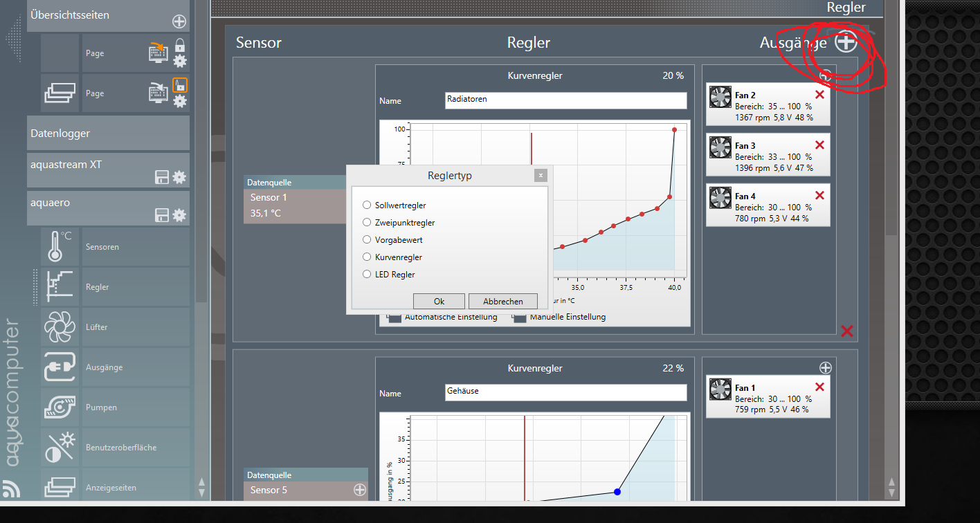This screenshot has width=980, height=523.
Task: Choose Kurvenregler controller type
Action: click(x=367, y=257)
